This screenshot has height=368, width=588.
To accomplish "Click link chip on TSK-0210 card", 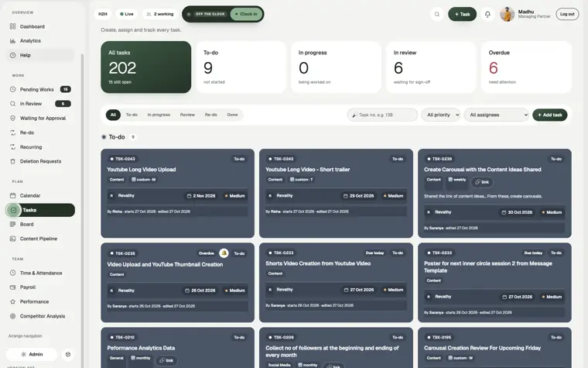I will (x=166, y=360).
